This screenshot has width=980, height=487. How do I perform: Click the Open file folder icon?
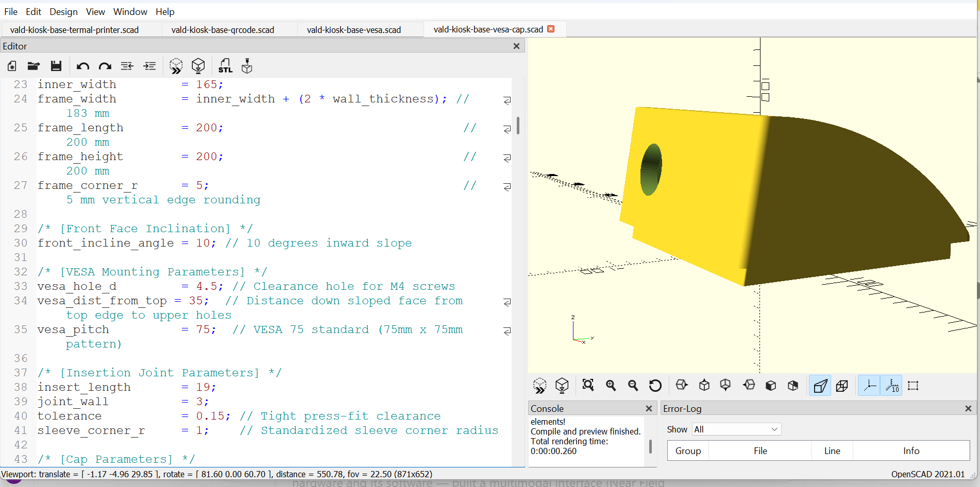33,66
